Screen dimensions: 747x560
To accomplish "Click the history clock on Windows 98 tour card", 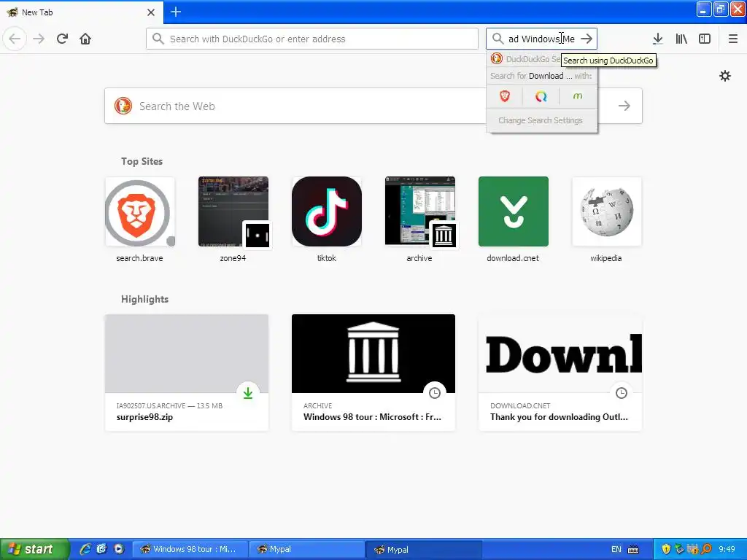I will pos(435,393).
